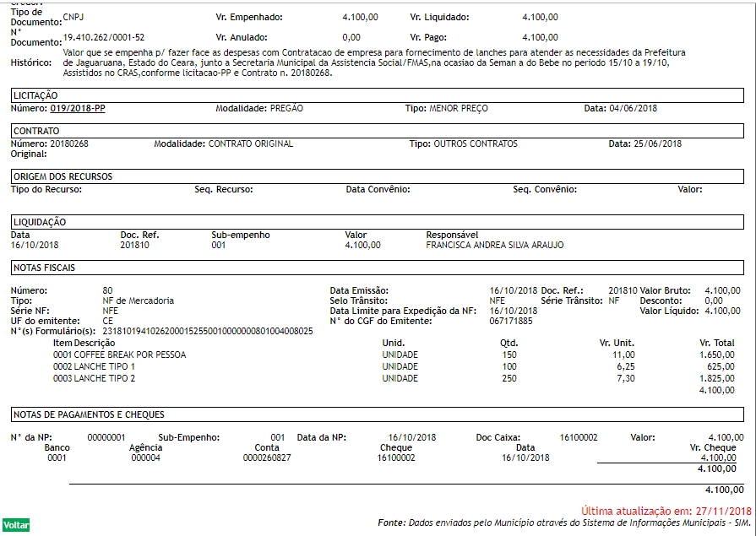This screenshot has height=536, width=756.
Task: Click Desconto value 0,00
Action: click(714, 300)
